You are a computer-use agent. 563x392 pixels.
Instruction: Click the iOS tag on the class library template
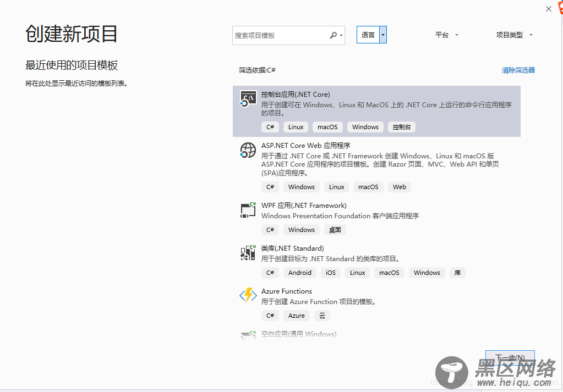[331, 273]
